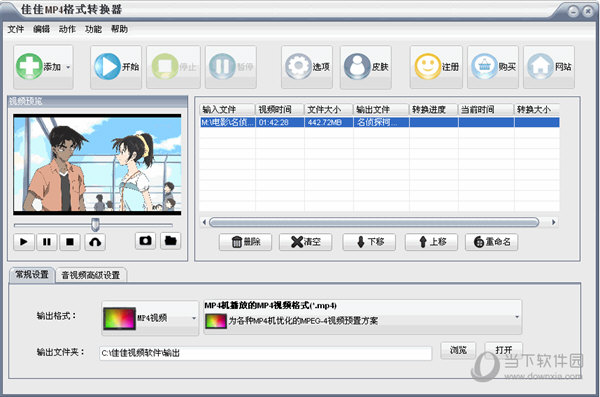600x397 pixels.
Task: Play the video preview
Action: tap(24, 242)
